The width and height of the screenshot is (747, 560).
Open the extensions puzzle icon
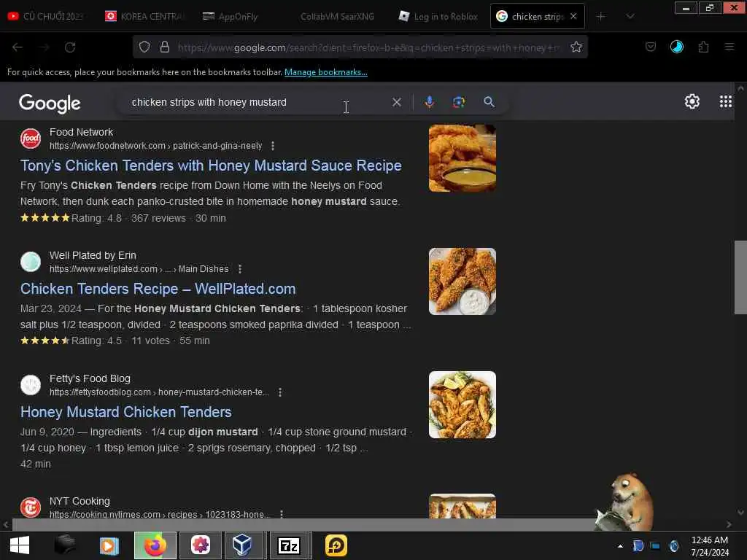pos(703,47)
